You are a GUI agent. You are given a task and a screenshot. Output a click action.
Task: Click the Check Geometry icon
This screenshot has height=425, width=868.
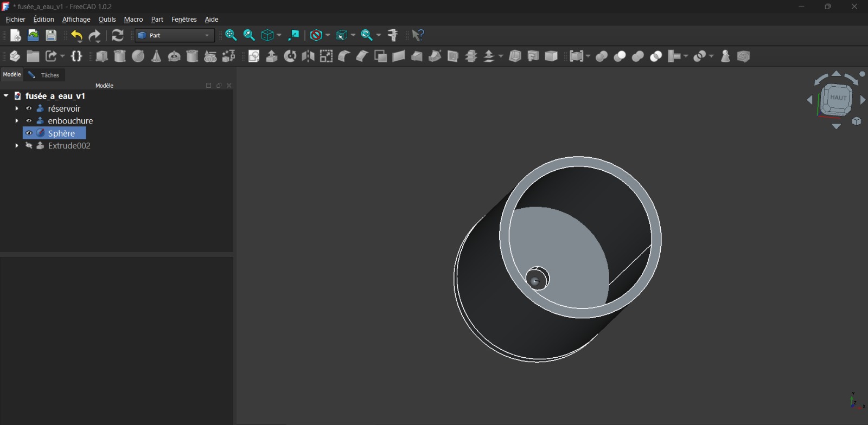725,56
